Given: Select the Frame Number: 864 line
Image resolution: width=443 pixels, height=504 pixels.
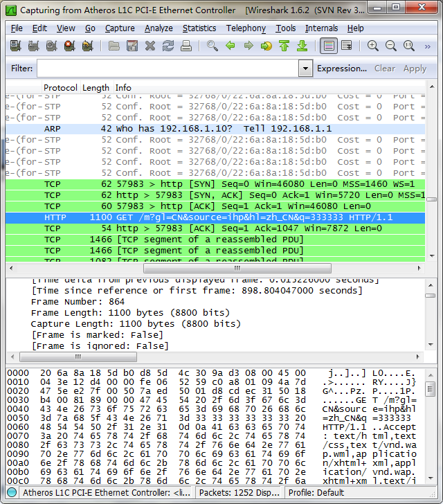Looking at the screenshot, I should (x=78, y=302).
